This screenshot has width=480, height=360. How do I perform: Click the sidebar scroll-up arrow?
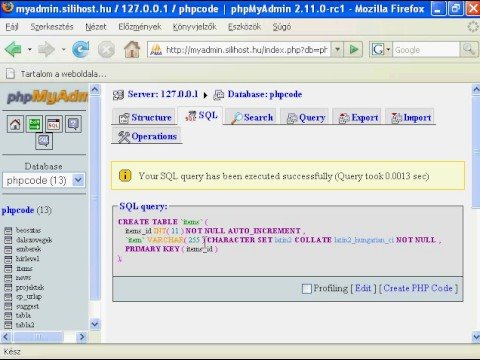click(95, 90)
